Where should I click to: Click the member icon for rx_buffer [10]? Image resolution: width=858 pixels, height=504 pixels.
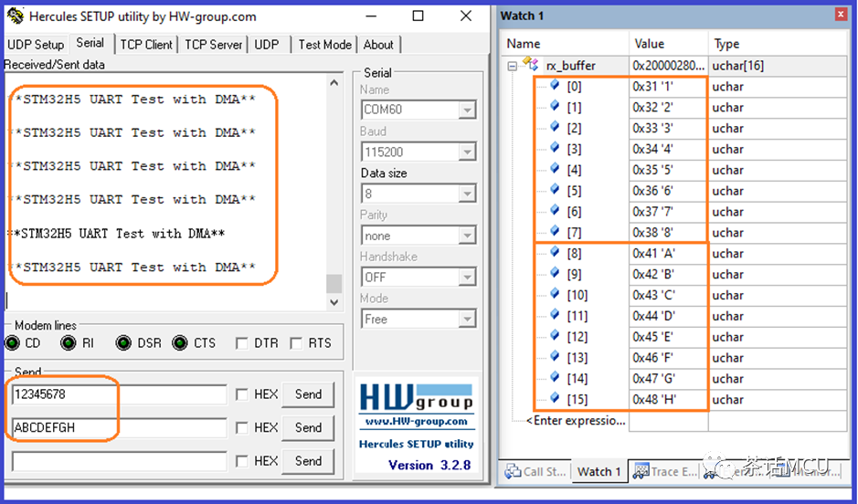pos(555,294)
